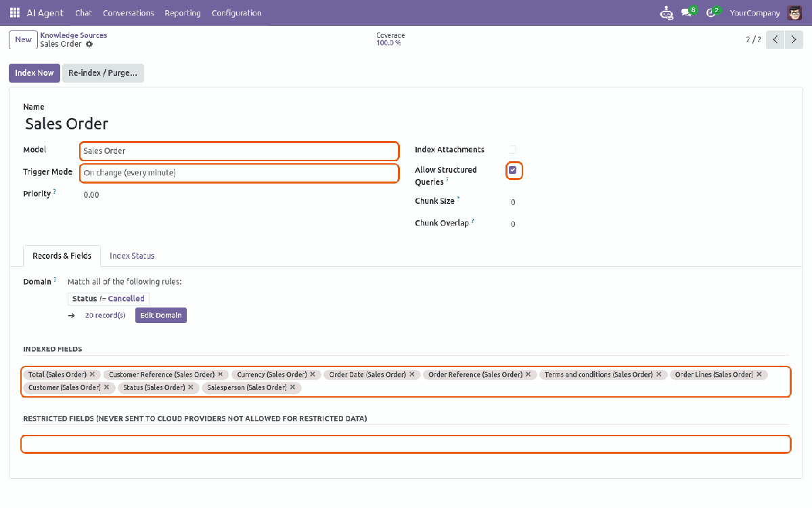
Task: Remove Total (Sales Order) tag
Action: (x=92, y=374)
